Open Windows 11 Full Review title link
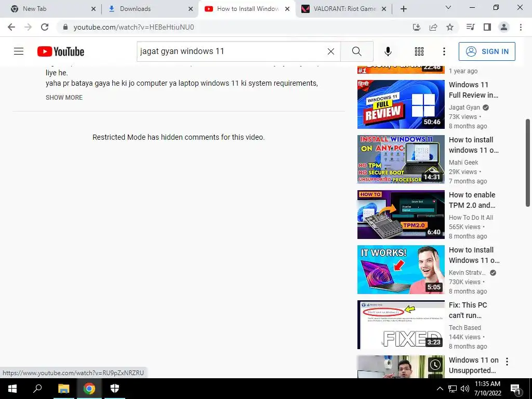 pyautogui.click(x=474, y=90)
